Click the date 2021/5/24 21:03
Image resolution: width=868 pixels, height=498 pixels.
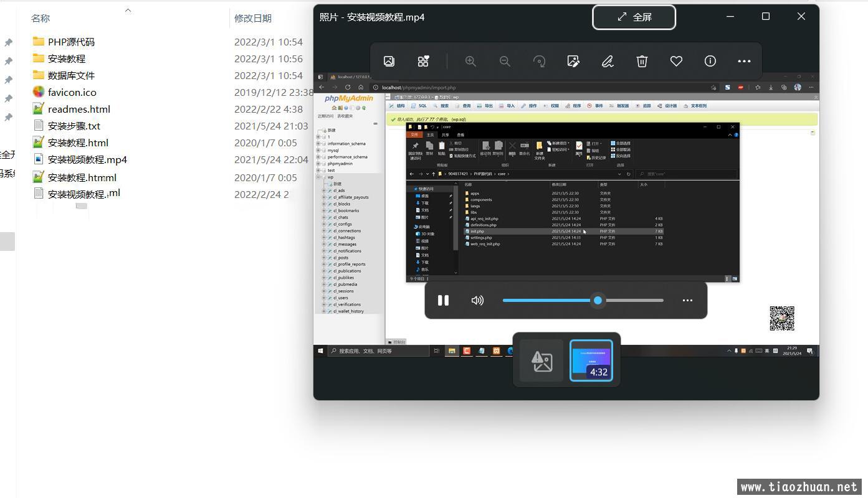tap(271, 126)
